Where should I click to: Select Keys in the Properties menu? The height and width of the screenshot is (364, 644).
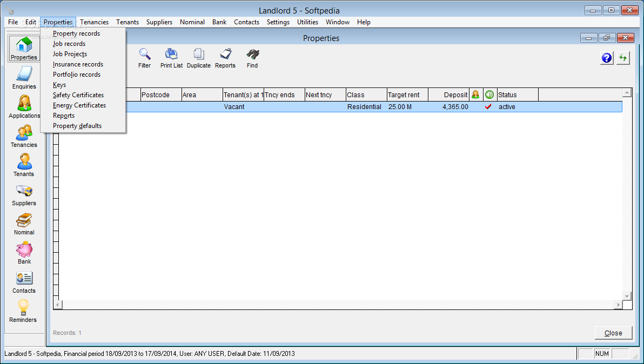click(x=59, y=85)
